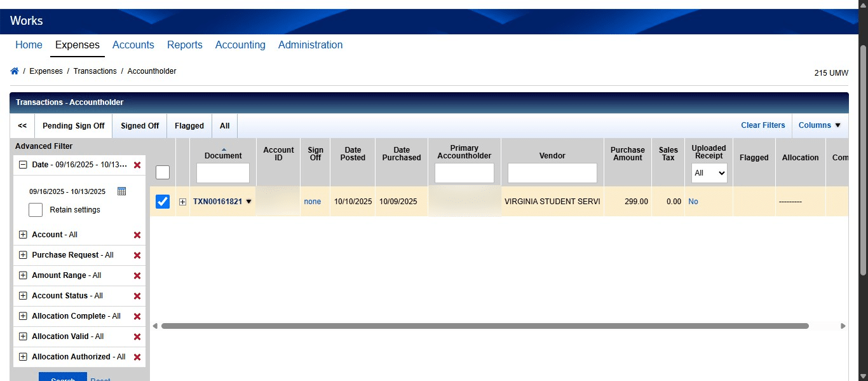This screenshot has height=381, width=868.
Task: Uncheck the TXN00161821 transaction row checkbox
Action: [x=163, y=201]
